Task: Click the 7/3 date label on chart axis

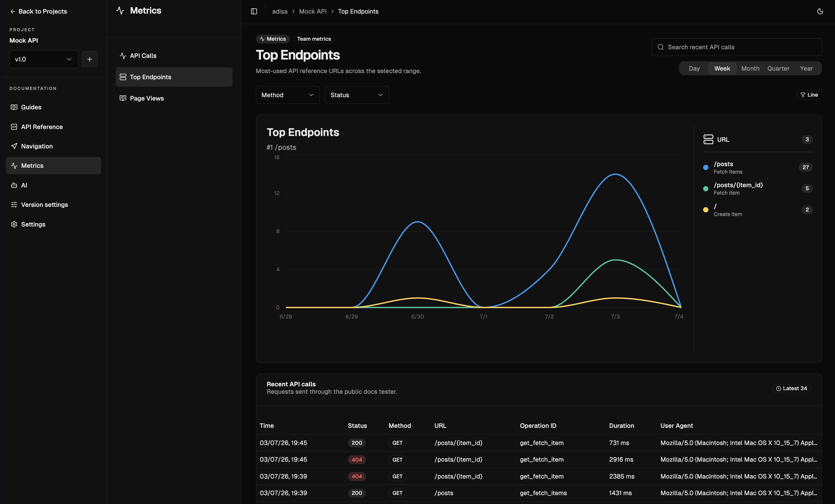Action: [615, 317]
